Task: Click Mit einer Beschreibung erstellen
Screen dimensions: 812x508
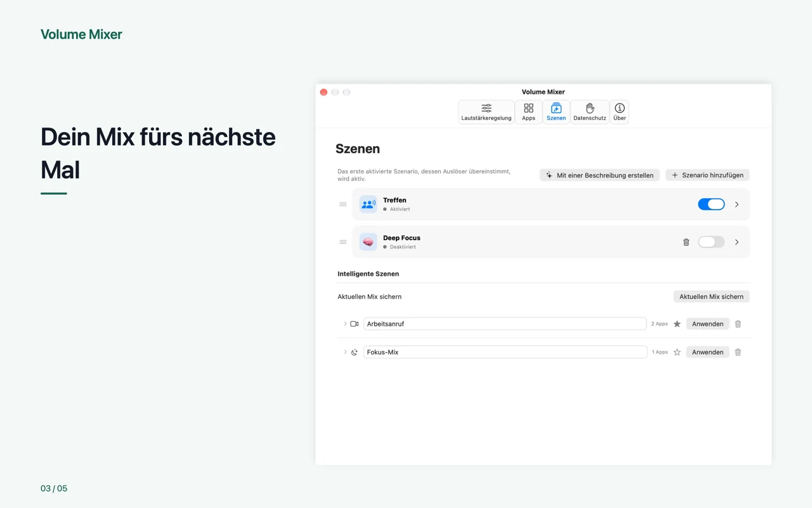Action: tap(599, 175)
